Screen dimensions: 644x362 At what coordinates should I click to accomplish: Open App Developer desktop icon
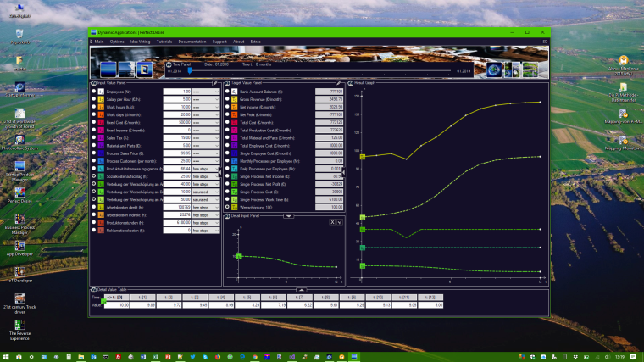[x=19, y=248]
